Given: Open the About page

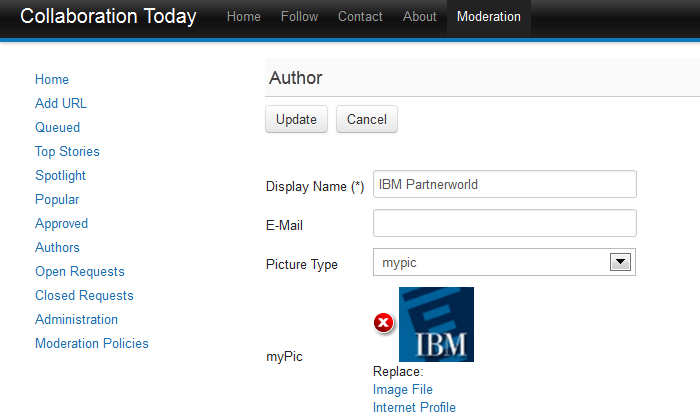Looking at the screenshot, I should 420,17.
